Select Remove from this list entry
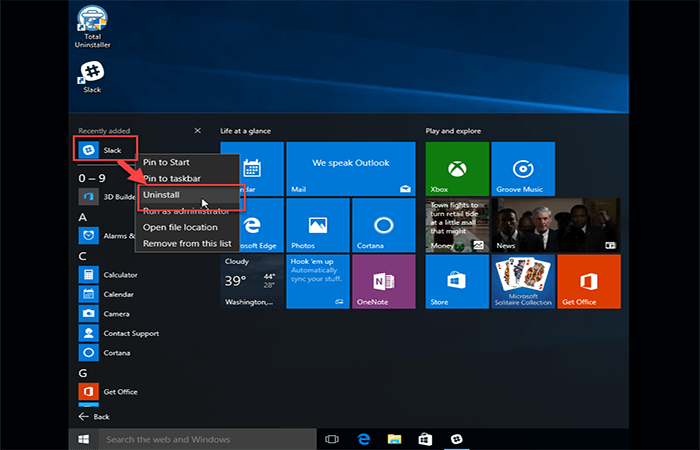This screenshot has height=450, width=700. click(187, 243)
